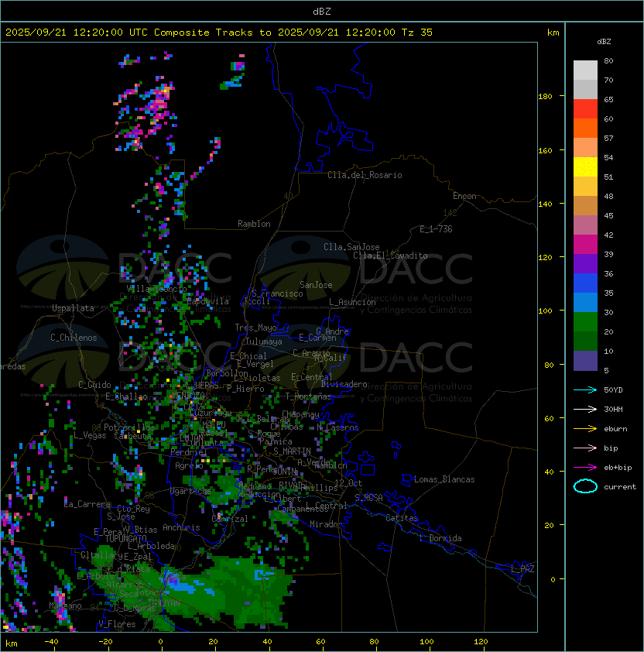Click the Uspallata place label on map
The image size is (644, 652).
[73, 308]
